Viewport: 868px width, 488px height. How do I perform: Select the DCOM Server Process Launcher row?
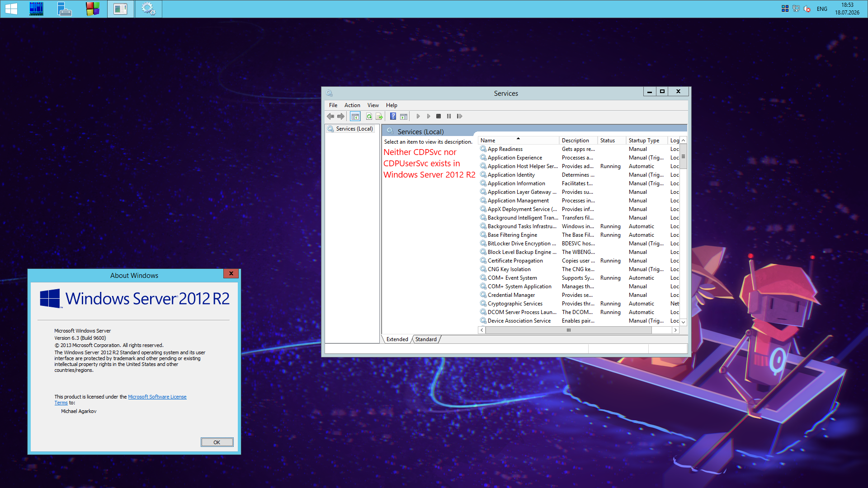click(579, 312)
